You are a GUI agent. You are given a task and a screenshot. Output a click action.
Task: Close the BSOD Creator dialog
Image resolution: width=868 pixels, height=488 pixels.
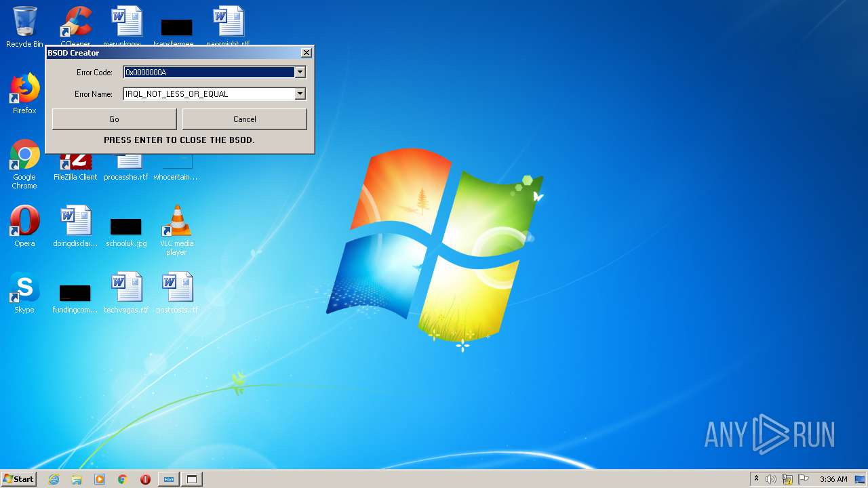(306, 52)
